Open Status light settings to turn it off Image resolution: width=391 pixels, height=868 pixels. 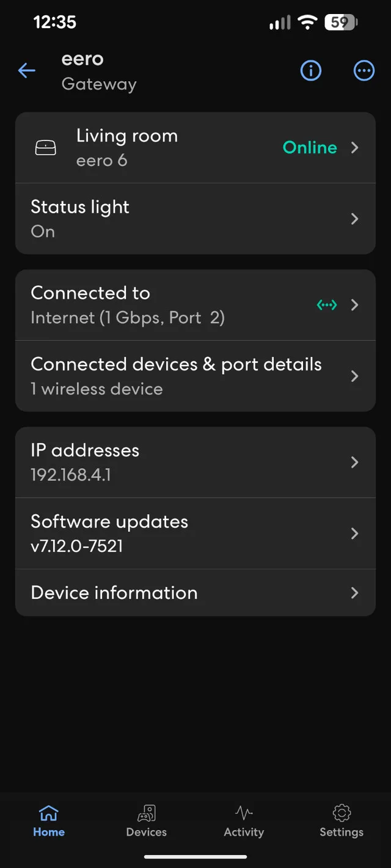coord(195,219)
